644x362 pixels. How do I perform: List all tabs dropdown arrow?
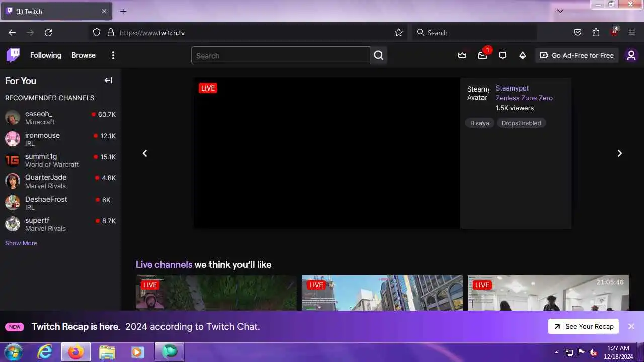click(560, 11)
